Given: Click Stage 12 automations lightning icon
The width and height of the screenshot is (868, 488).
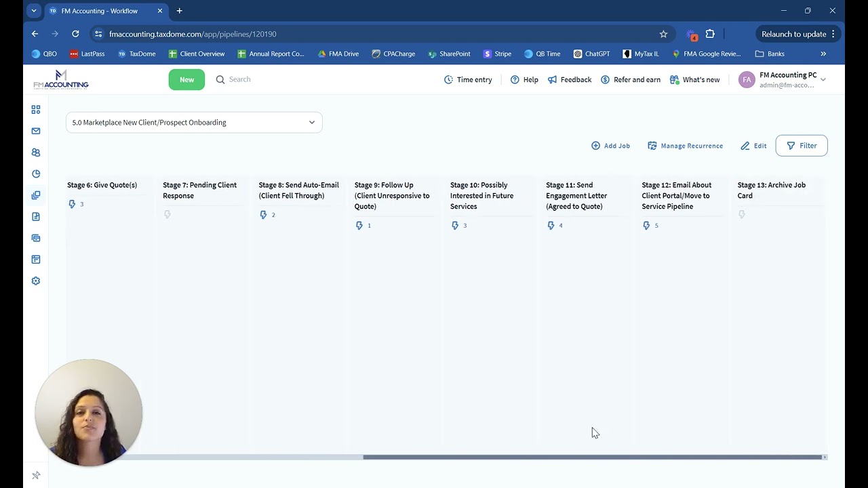Looking at the screenshot, I should point(646,226).
